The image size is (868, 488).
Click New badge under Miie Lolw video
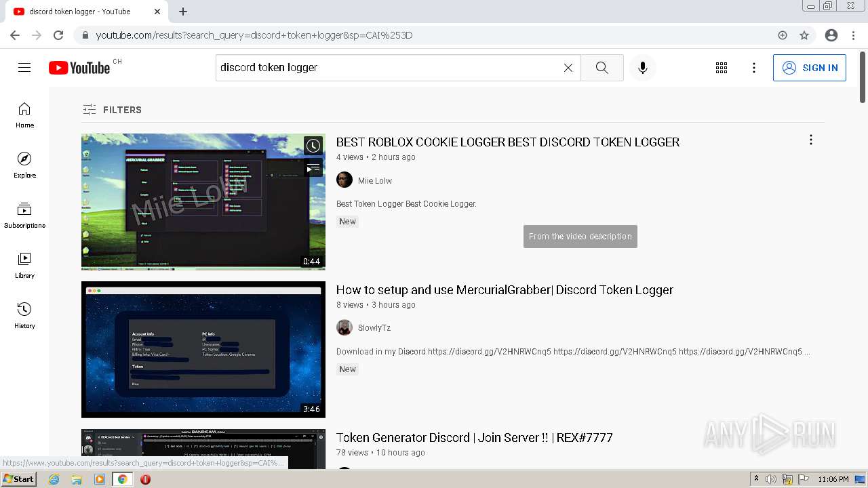[x=347, y=222]
